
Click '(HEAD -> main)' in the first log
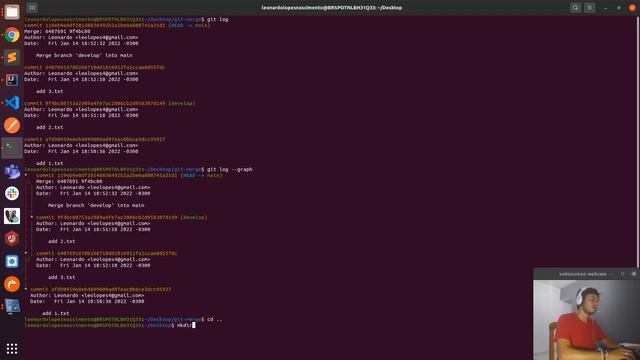[x=190, y=25]
